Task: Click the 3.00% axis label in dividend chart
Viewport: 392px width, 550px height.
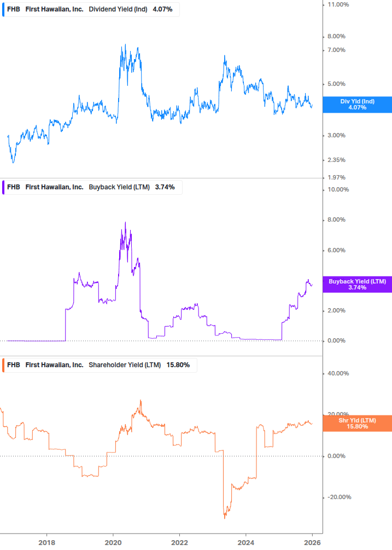Action: click(x=336, y=135)
